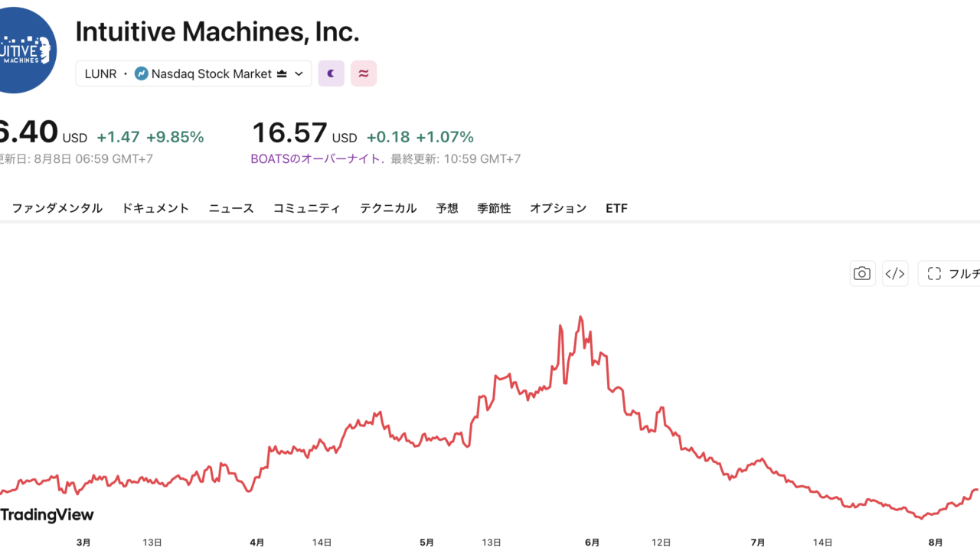Expand the LUNR exchange dropdown chevron

click(x=299, y=73)
